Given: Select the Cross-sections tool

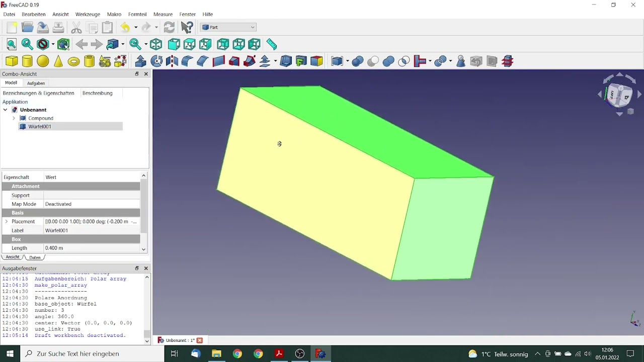Looking at the screenshot, I should click(x=508, y=61).
